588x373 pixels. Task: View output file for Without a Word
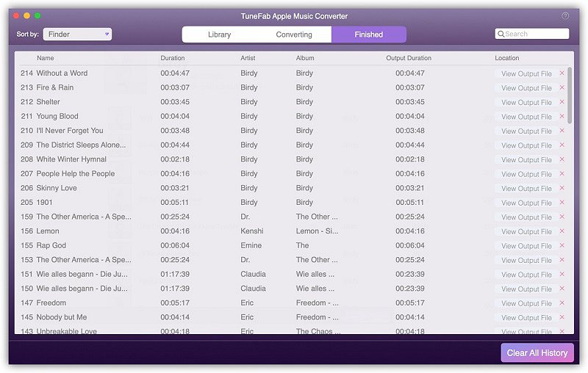point(526,73)
